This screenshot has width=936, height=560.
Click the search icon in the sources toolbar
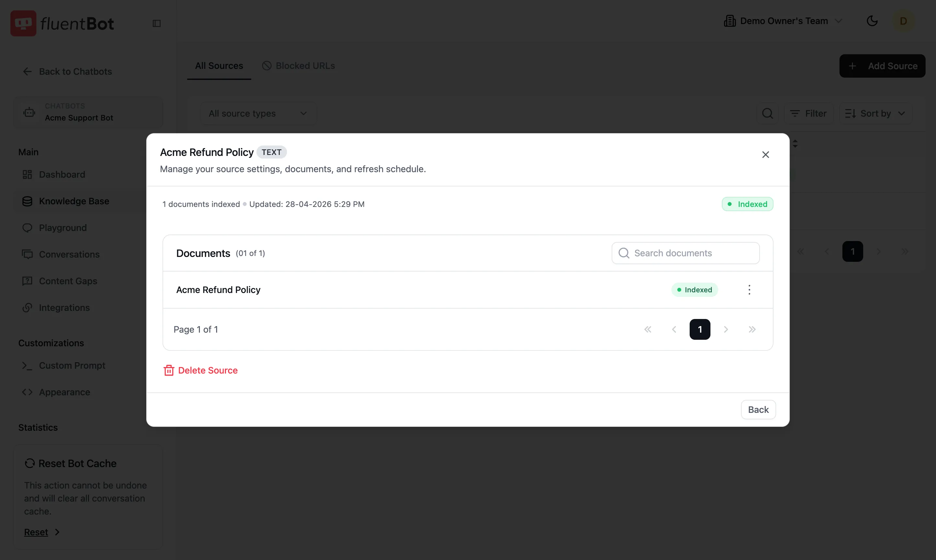click(767, 113)
